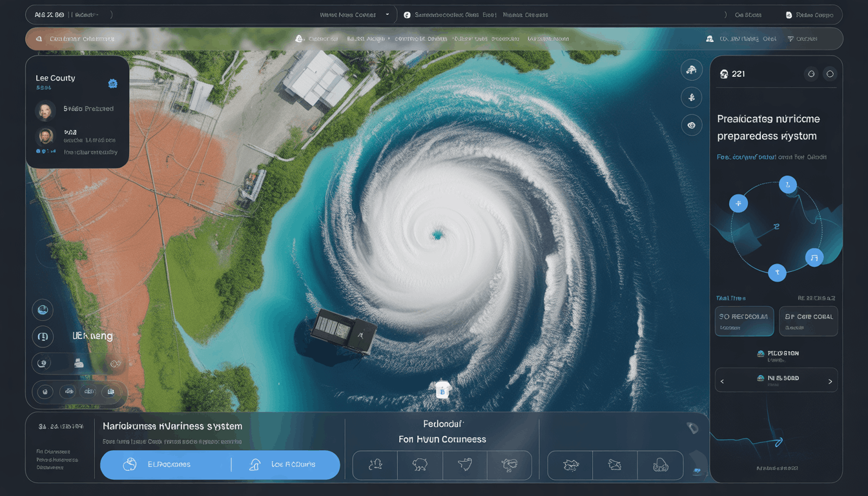Open the location stack icon on the right edge
Viewport: 868px width, 496px height.
pos(691,69)
